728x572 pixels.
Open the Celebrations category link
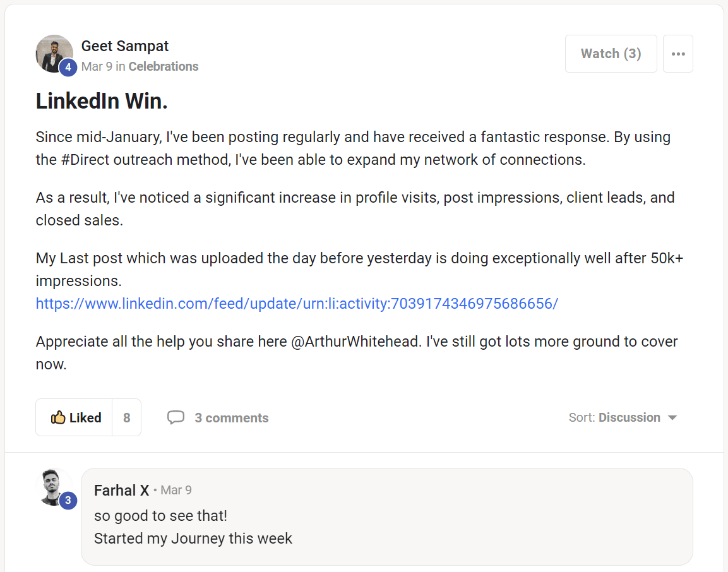coord(164,66)
